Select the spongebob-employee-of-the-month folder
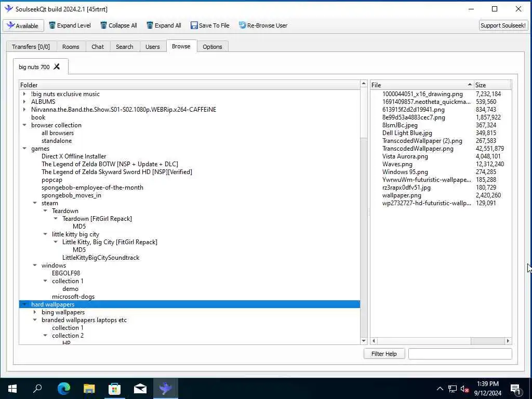 coord(92,188)
